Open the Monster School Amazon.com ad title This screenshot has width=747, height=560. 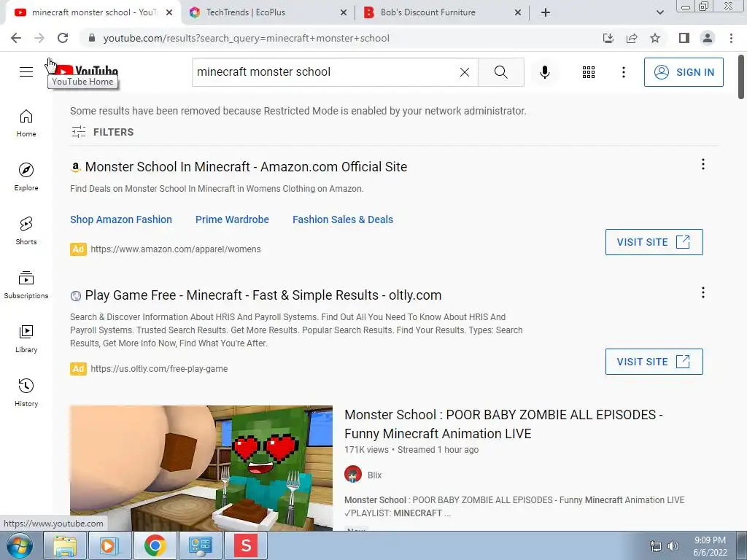246,167
